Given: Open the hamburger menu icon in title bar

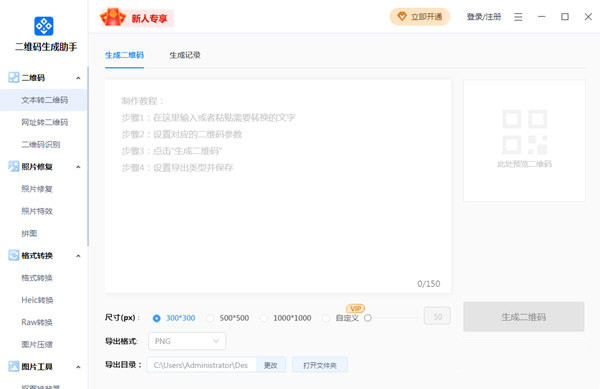Looking at the screenshot, I should point(518,17).
